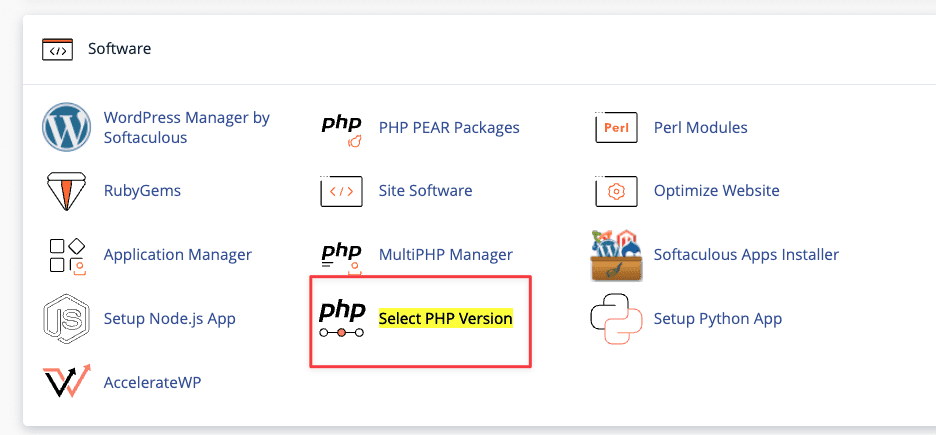936x435 pixels.
Task: Click the Node.js hexagon icon
Action: pyautogui.click(x=67, y=319)
